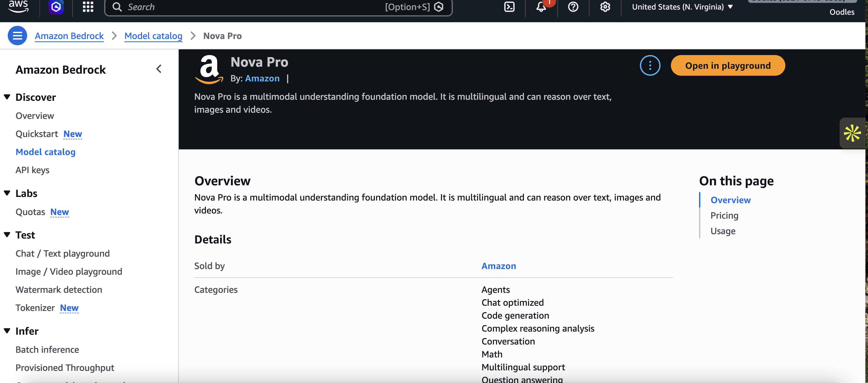Click Open in playground button
Screen dimensions: 868x383
pyautogui.click(x=728, y=65)
